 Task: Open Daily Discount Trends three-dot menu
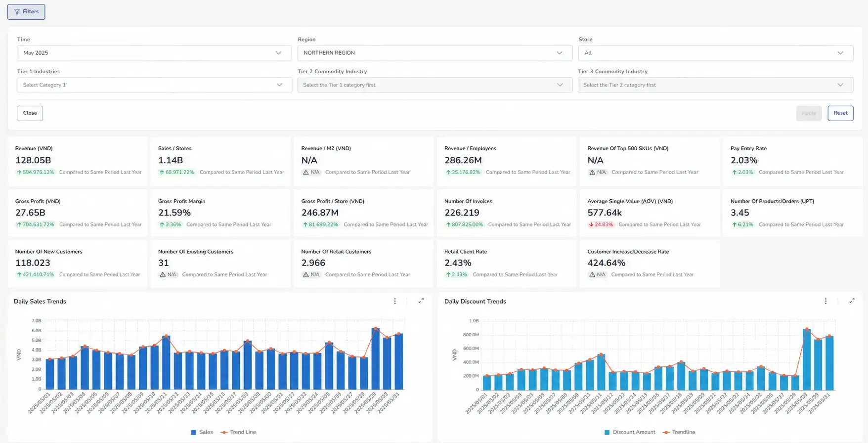tap(825, 301)
